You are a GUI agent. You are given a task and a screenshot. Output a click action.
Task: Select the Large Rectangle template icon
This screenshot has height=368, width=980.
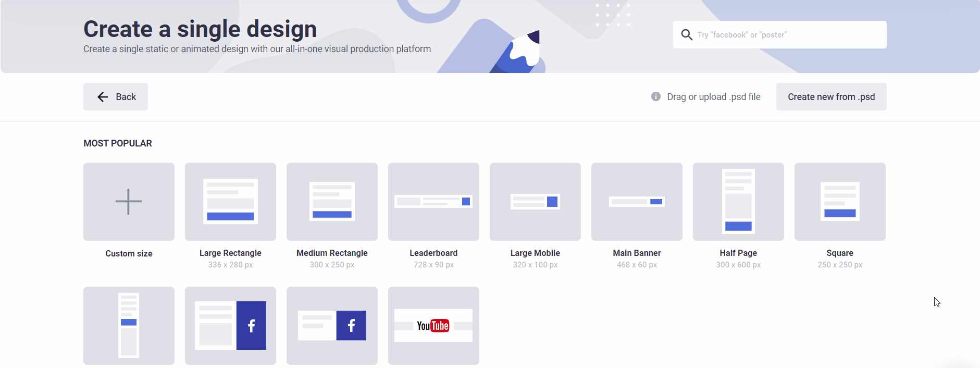(x=230, y=202)
